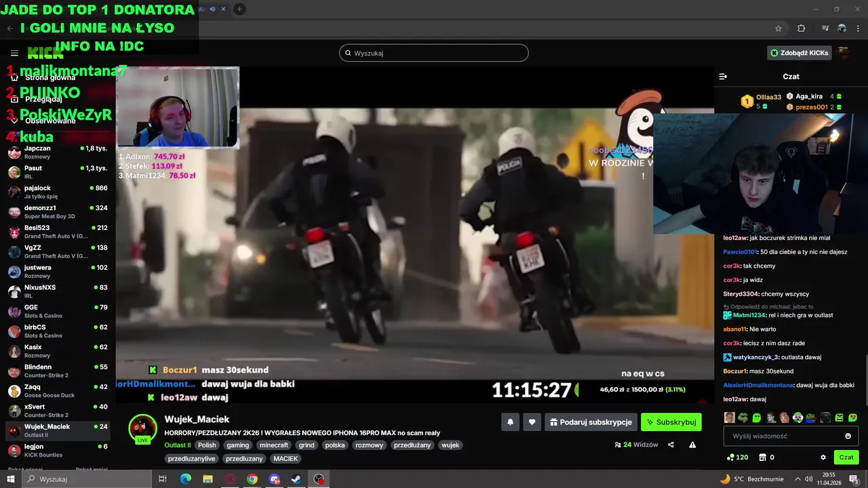Open justwera channel in sidebar
The width and height of the screenshot is (868, 488).
tap(58, 271)
